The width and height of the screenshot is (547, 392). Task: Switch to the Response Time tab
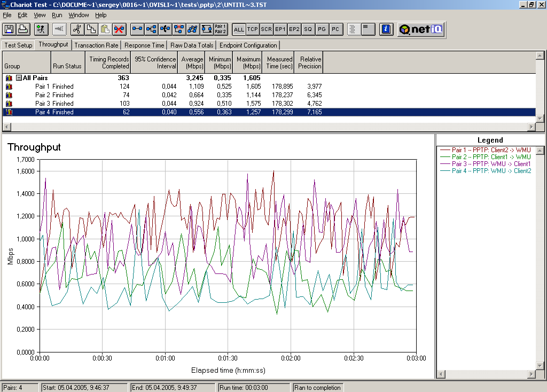coord(144,45)
